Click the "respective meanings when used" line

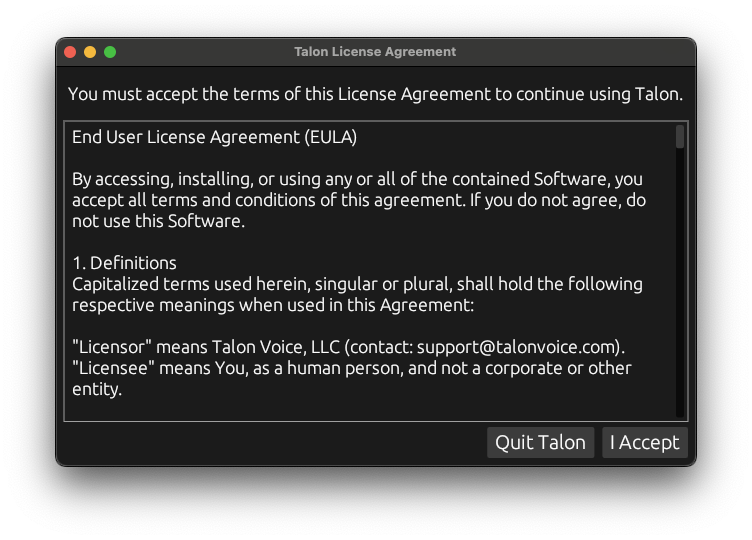coord(273,305)
